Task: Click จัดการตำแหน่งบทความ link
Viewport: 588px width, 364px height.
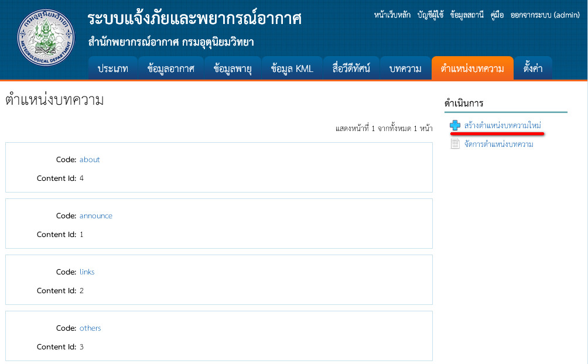Action: [499, 144]
